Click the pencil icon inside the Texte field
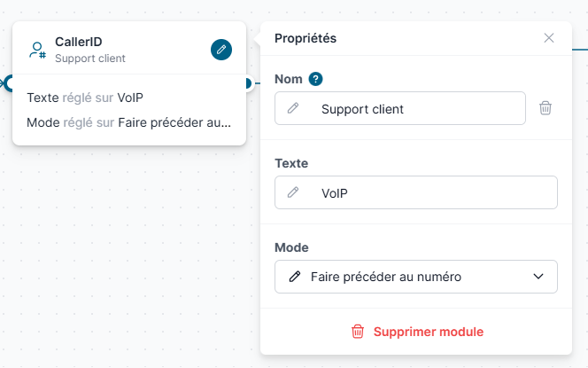This screenshot has width=588, height=368. point(293,192)
